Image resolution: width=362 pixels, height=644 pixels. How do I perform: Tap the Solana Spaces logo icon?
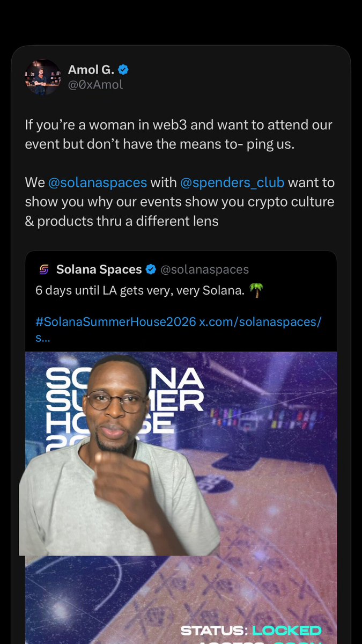click(x=44, y=269)
